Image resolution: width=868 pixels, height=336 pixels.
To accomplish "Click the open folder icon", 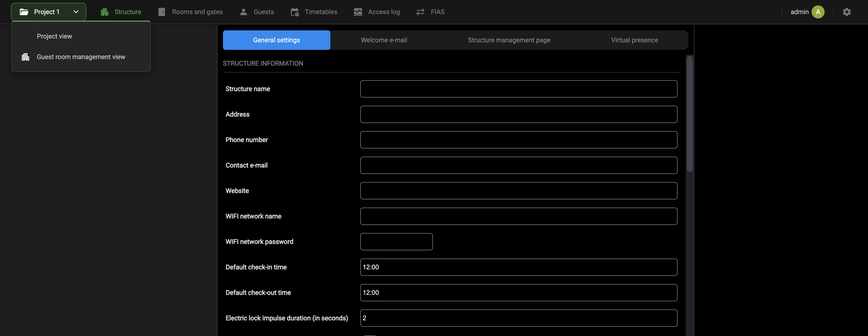I will tap(24, 12).
